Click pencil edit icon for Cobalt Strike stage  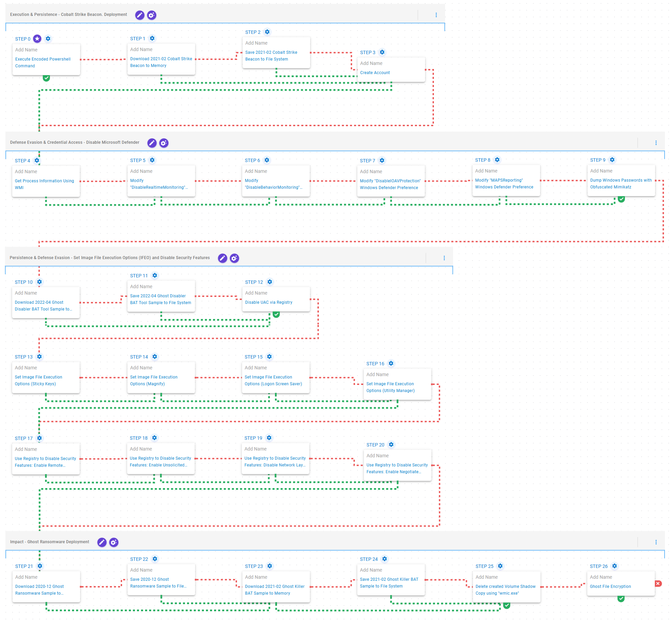[x=140, y=15]
